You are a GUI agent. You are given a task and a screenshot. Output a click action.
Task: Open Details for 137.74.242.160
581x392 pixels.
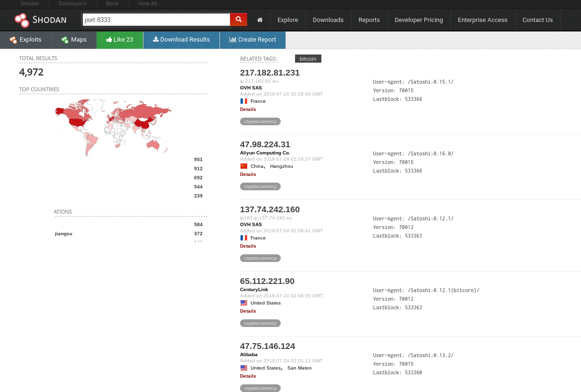pos(248,246)
